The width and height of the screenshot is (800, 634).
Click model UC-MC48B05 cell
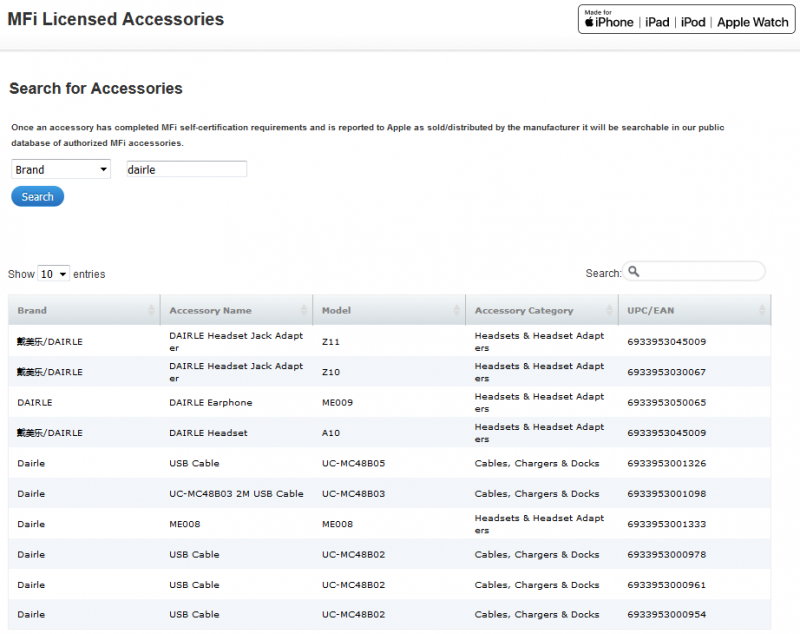(x=353, y=464)
